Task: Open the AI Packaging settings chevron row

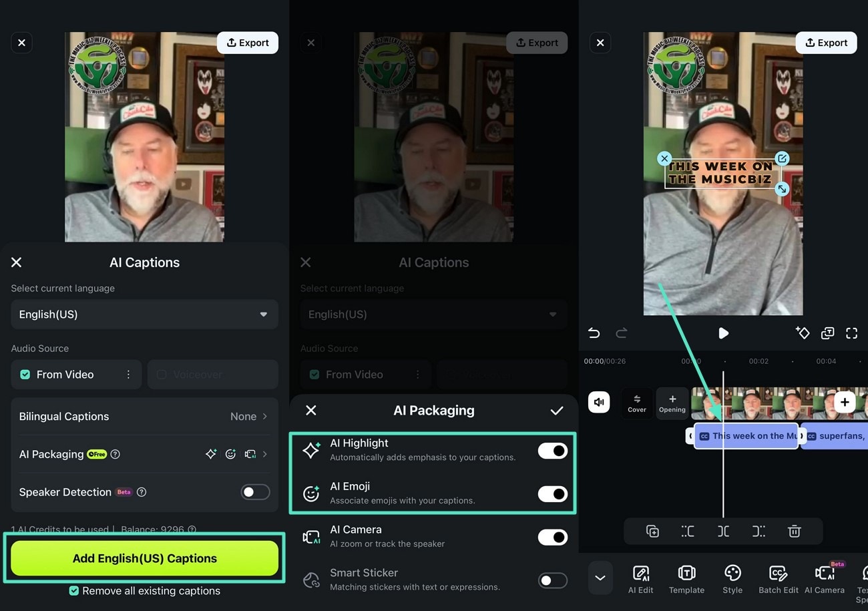Action: pyautogui.click(x=144, y=454)
